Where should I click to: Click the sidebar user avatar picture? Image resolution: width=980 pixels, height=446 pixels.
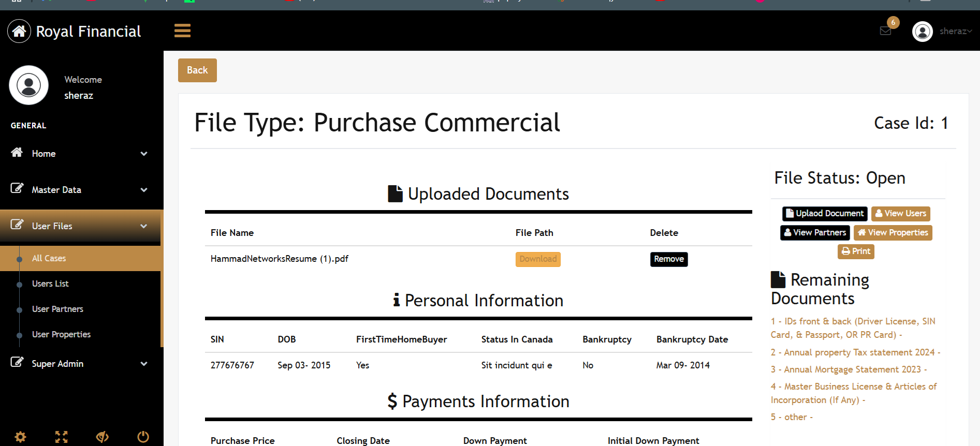pos(29,85)
